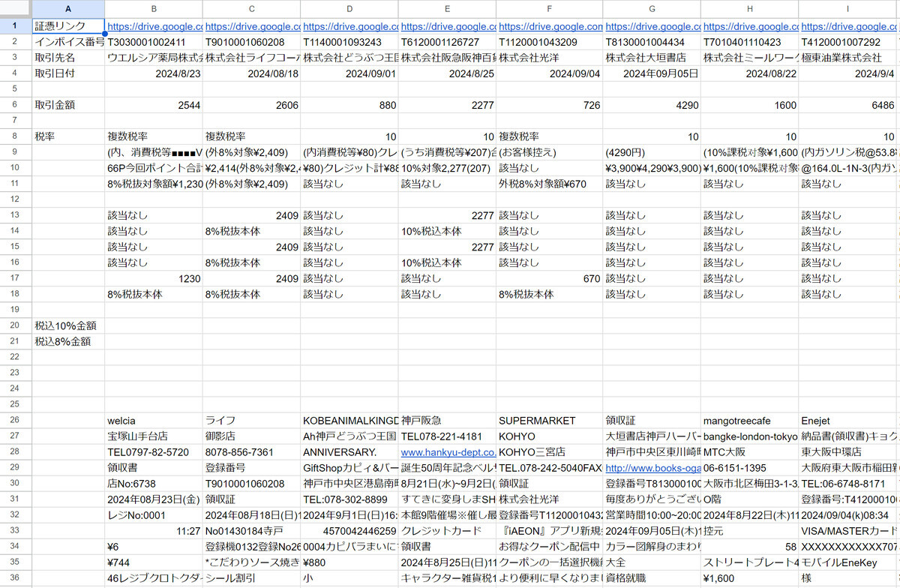Select the date 2024年09月05日
This screenshot has height=588, width=900.
[x=652, y=73]
